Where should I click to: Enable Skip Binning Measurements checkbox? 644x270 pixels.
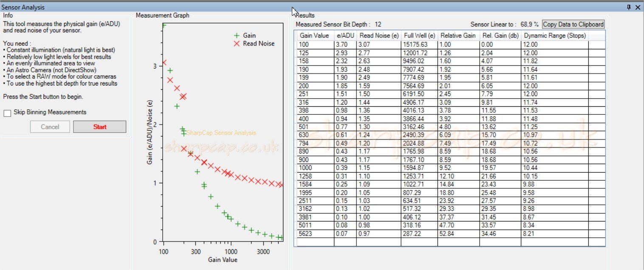coord(7,113)
